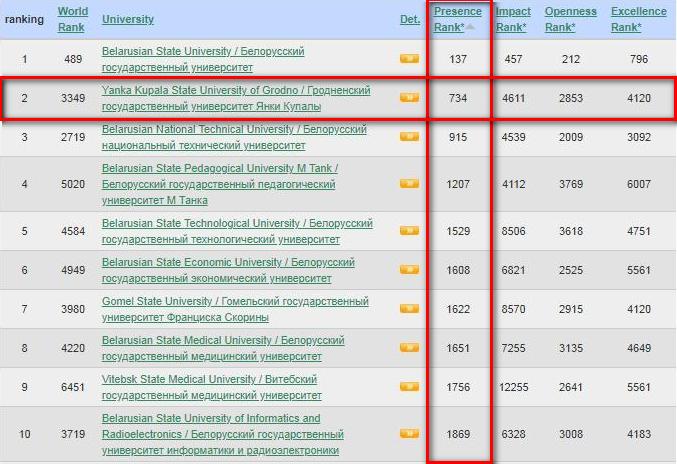Select openness rank value 212
This screenshot has height=464, width=677.
pos(571,59)
